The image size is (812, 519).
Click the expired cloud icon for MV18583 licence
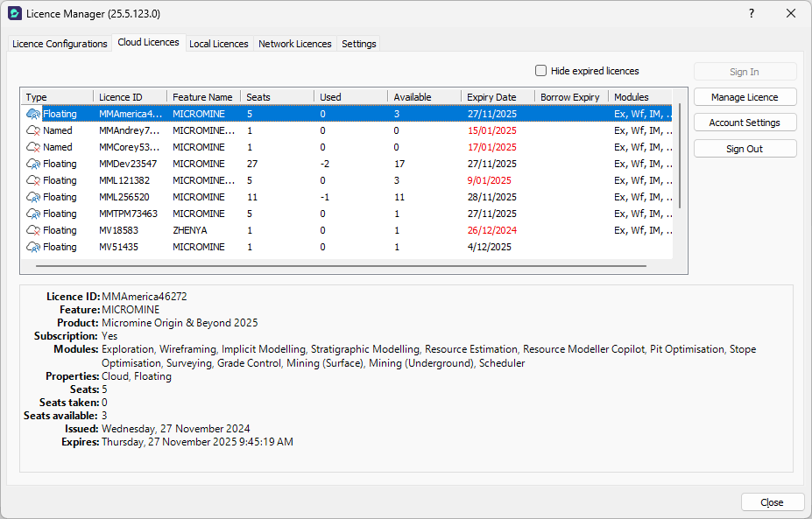33,230
